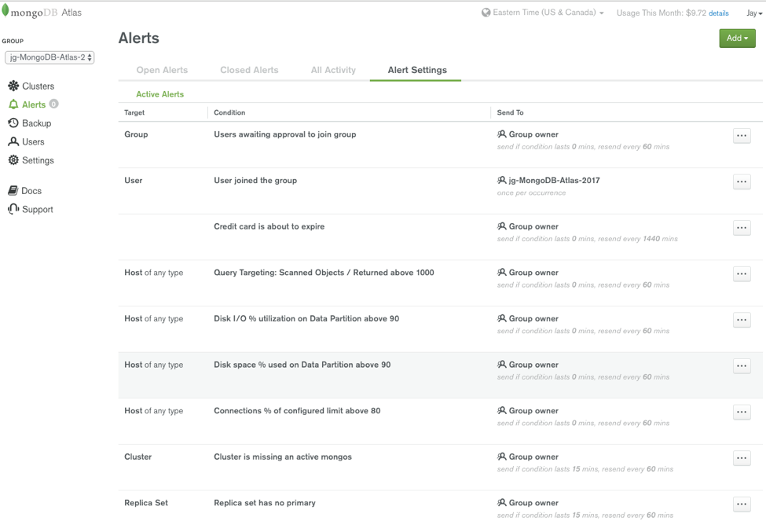Open options for Replica set has no primary
Screen dimensions: 766x532
point(742,504)
